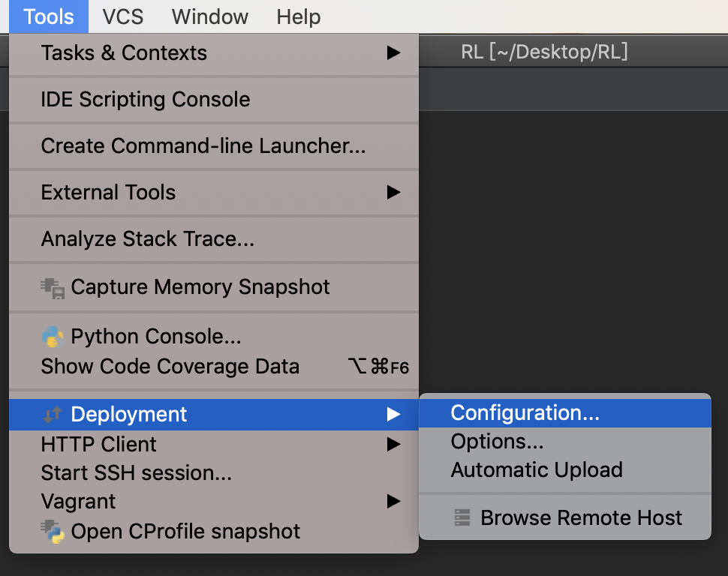Image resolution: width=728 pixels, height=576 pixels.
Task: Expand the HTTP Client submenu arrow
Action: tap(393, 444)
